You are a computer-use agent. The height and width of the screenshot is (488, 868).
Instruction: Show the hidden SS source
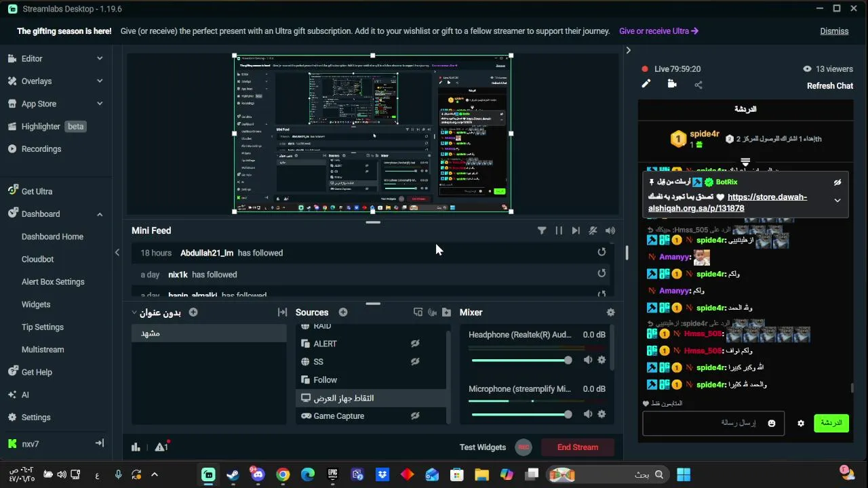(415, 362)
